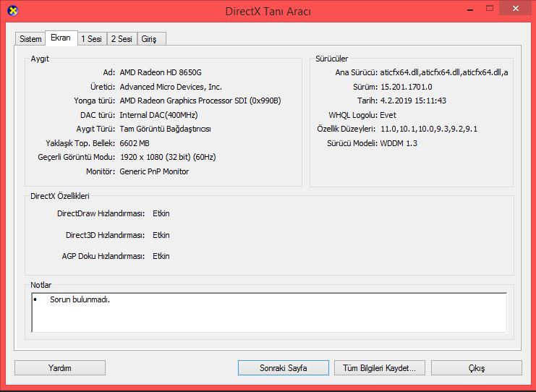The image size is (536, 392).
Task: Switch to the Sistem tab
Action: [30, 39]
